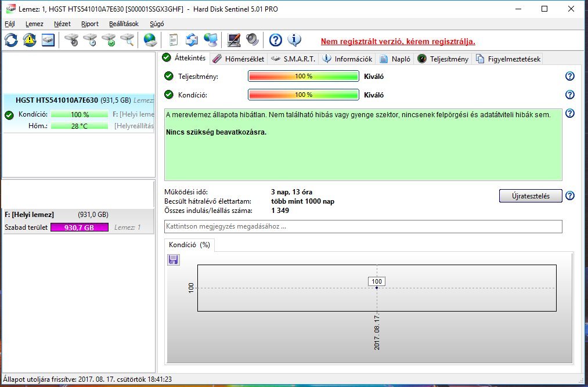Viewport: 588px width, 387px height.
Task: Open the report document toolbar icon
Action: (x=173, y=40)
